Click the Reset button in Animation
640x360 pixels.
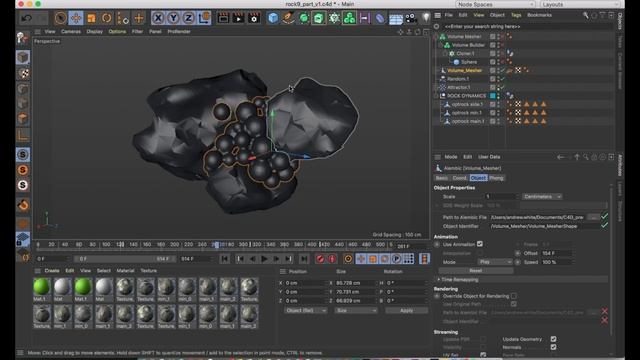(x=476, y=271)
